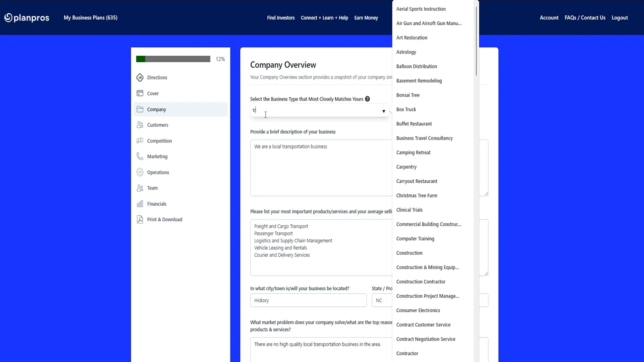
Task: Pick Clinical Trials from list
Action: pos(433,210)
